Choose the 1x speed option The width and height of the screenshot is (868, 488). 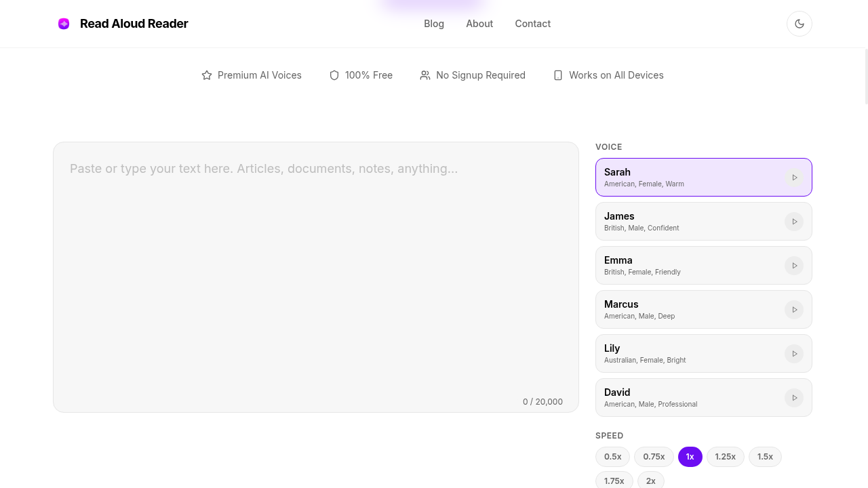click(x=690, y=457)
